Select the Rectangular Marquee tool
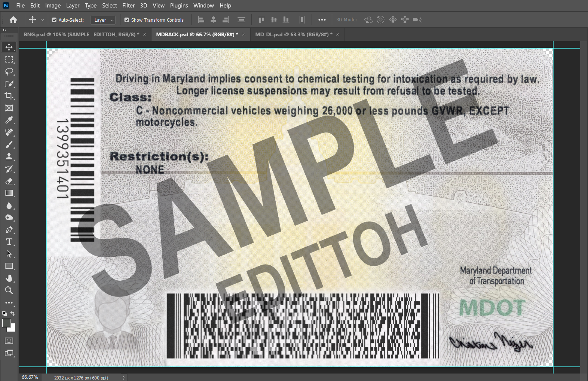The image size is (588, 381). click(9, 60)
